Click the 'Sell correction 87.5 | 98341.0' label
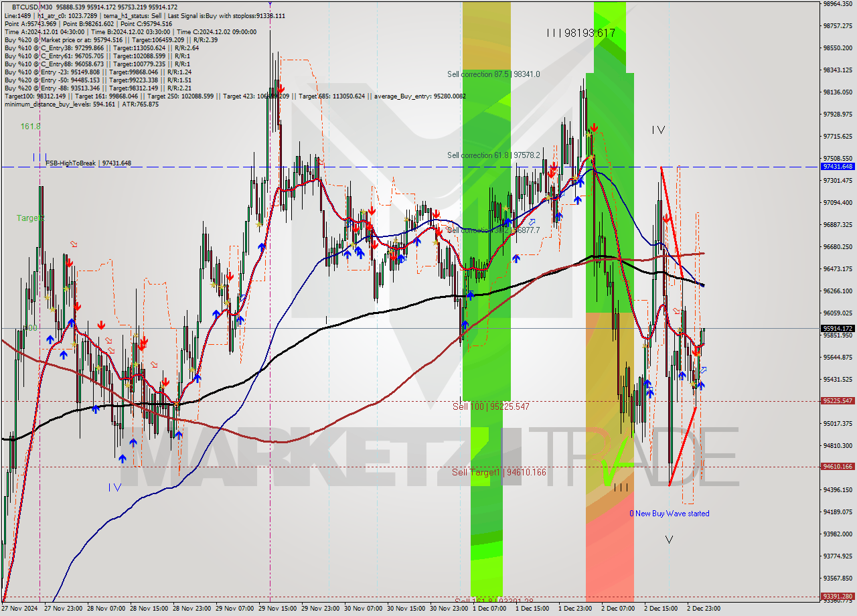The image size is (857, 616). coord(493,74)
